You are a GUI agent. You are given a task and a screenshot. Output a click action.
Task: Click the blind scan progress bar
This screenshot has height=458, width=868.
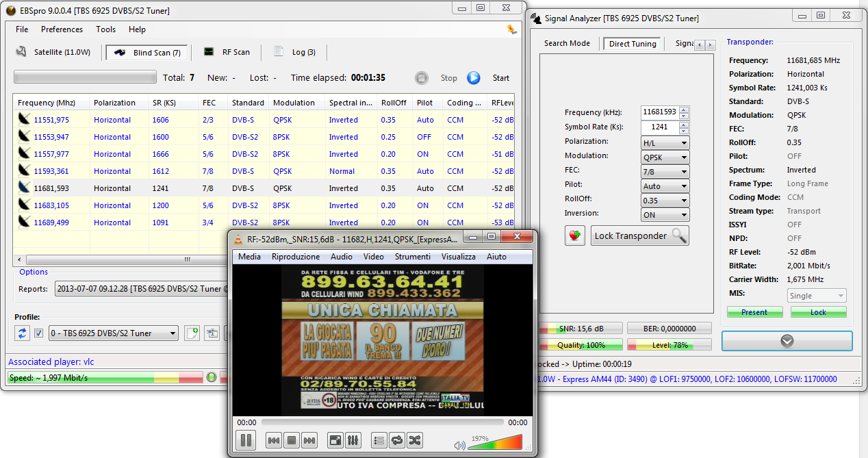pos(85,77)
